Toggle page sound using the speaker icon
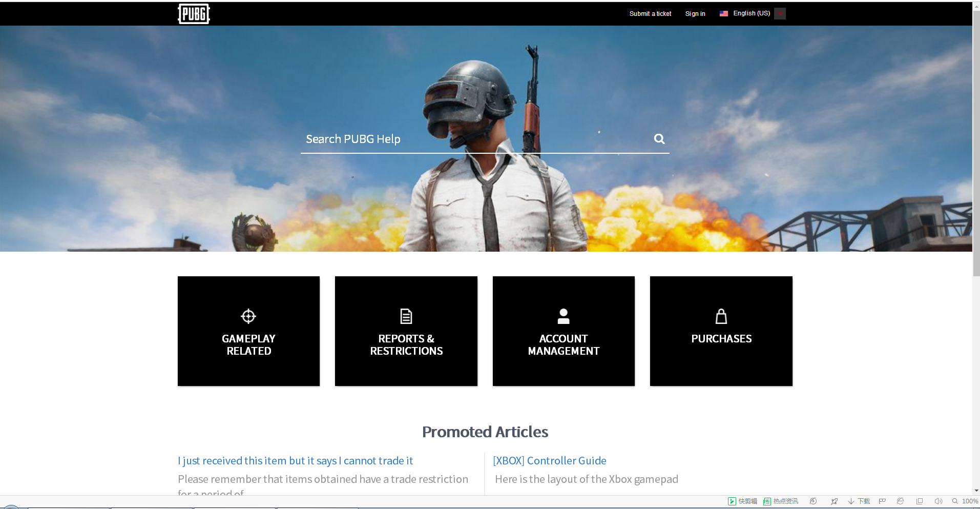Screen dimensions: 980x509 (938, 501)
